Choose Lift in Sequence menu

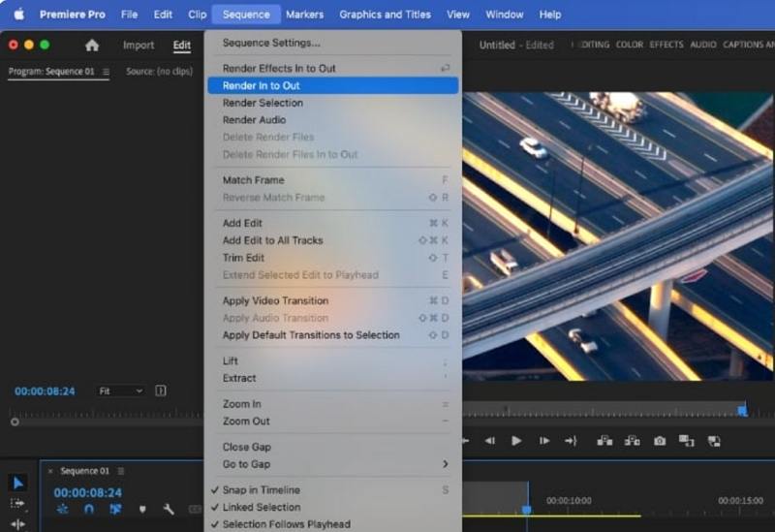click(x=333, y=360)
